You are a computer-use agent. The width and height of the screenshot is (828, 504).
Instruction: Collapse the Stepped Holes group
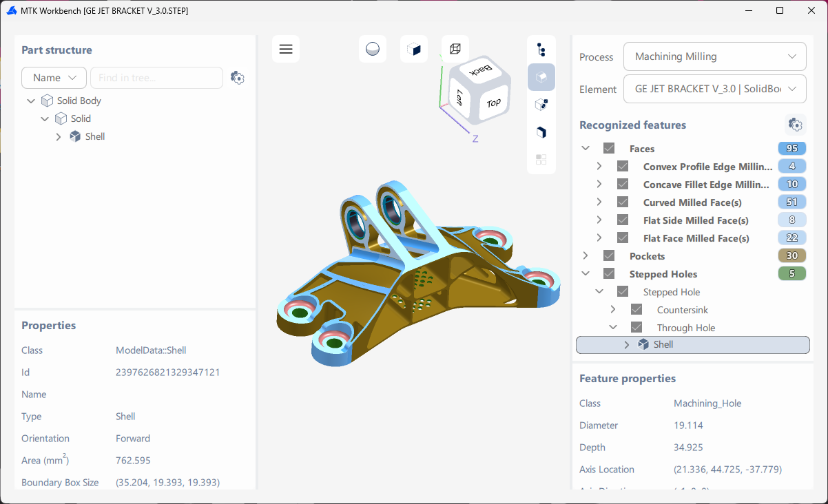point(586,274)
